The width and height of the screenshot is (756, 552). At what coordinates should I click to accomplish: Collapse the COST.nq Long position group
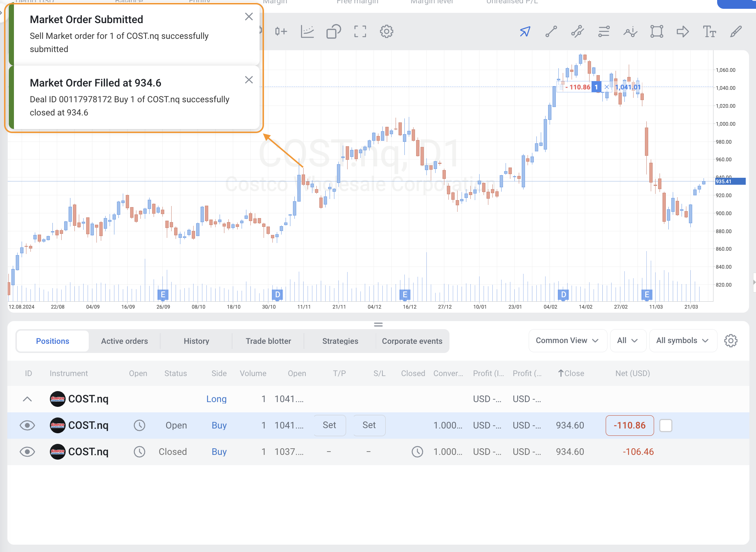point(27,399)
